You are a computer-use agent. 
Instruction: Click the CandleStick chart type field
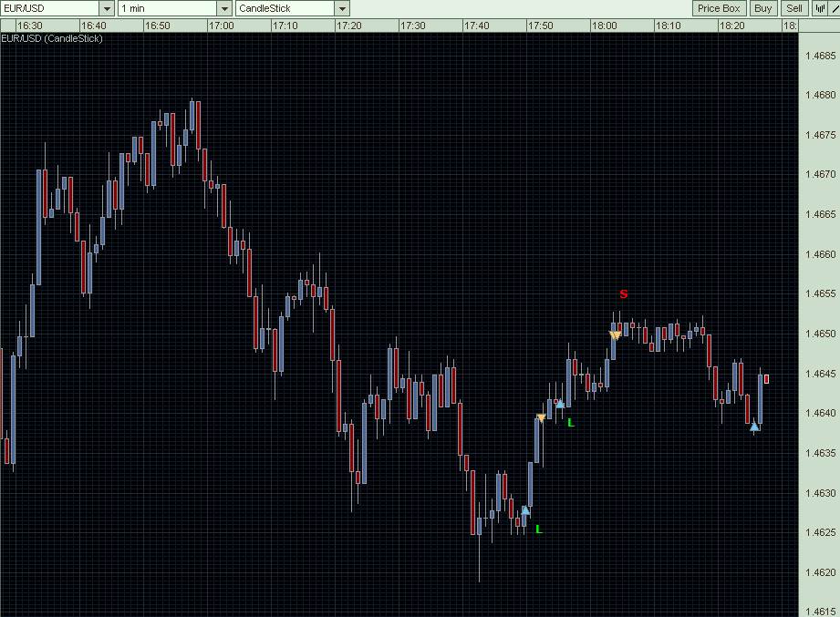coord(285,8)
